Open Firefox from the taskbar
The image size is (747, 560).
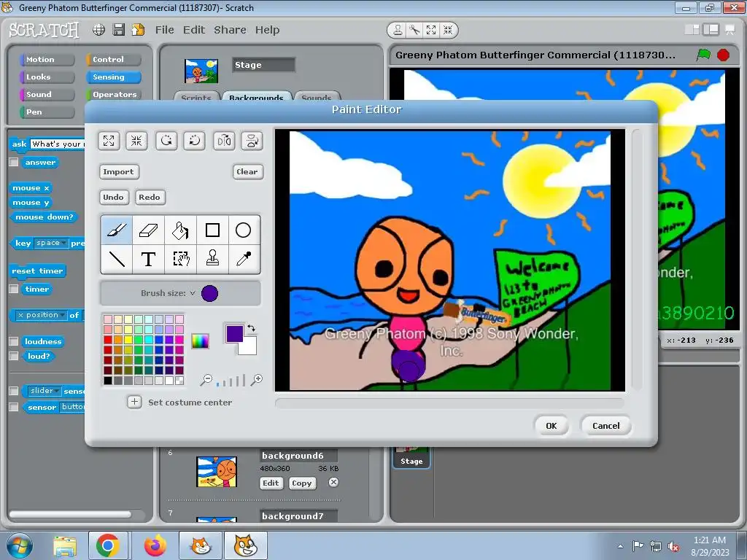155,545
